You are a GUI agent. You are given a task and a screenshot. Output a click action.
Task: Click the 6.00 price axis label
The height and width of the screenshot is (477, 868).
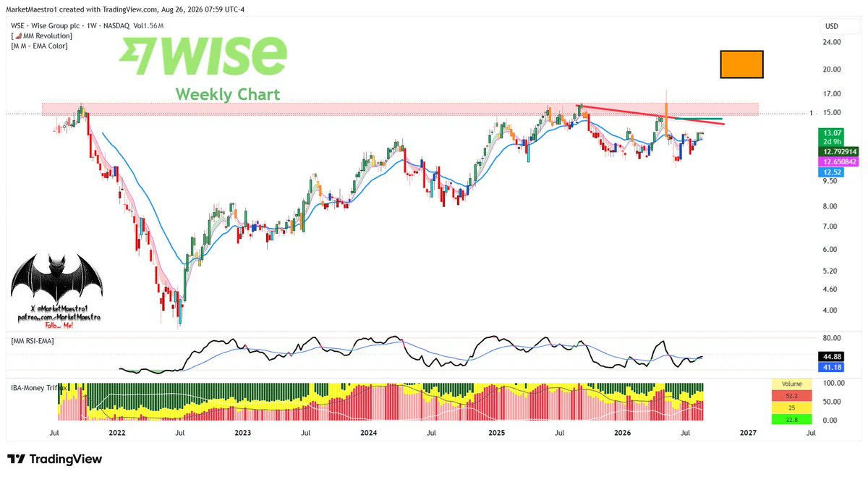(830, 250)
